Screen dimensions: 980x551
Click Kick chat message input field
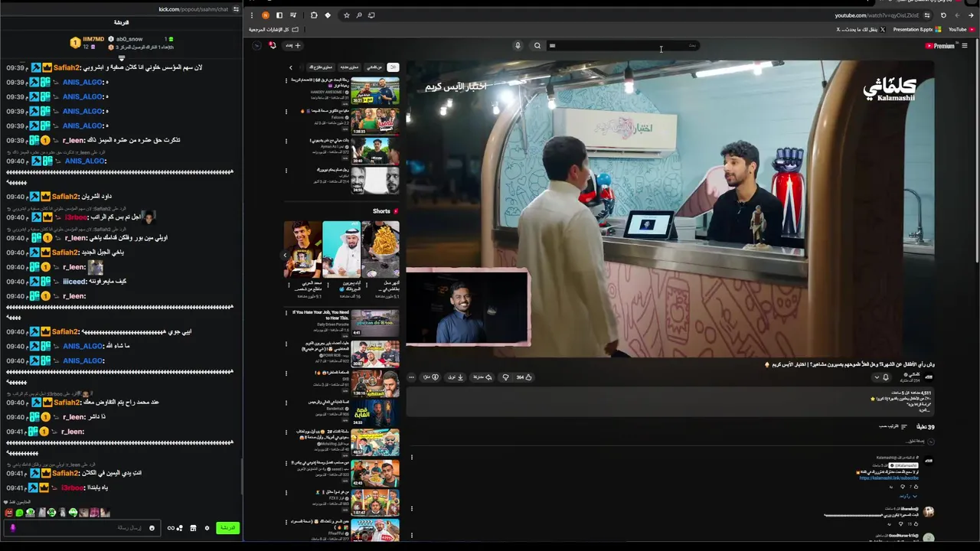(82, 528)
